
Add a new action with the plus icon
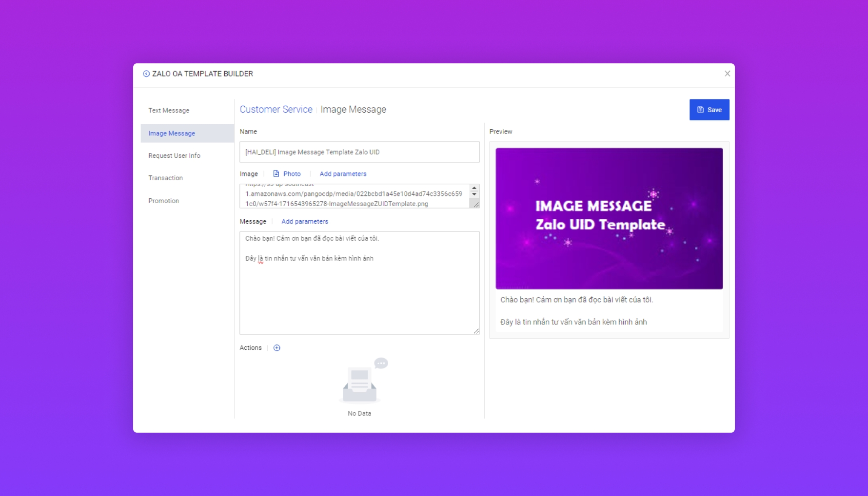click(x=277, y=348)
